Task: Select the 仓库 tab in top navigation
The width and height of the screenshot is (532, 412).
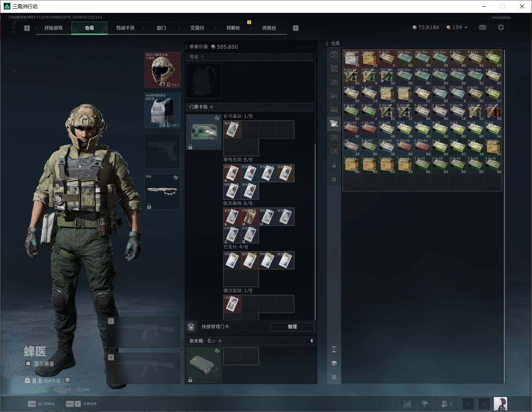Action: click(x=89, y=28)
